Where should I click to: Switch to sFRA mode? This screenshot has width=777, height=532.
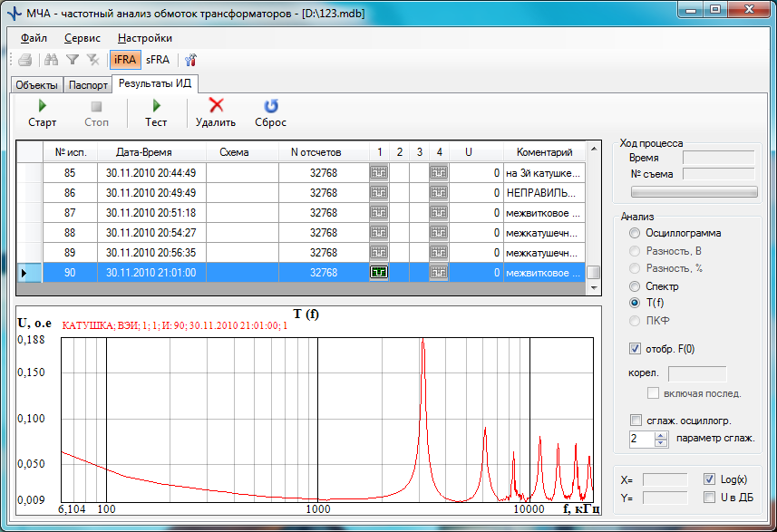tap(158, 60)
